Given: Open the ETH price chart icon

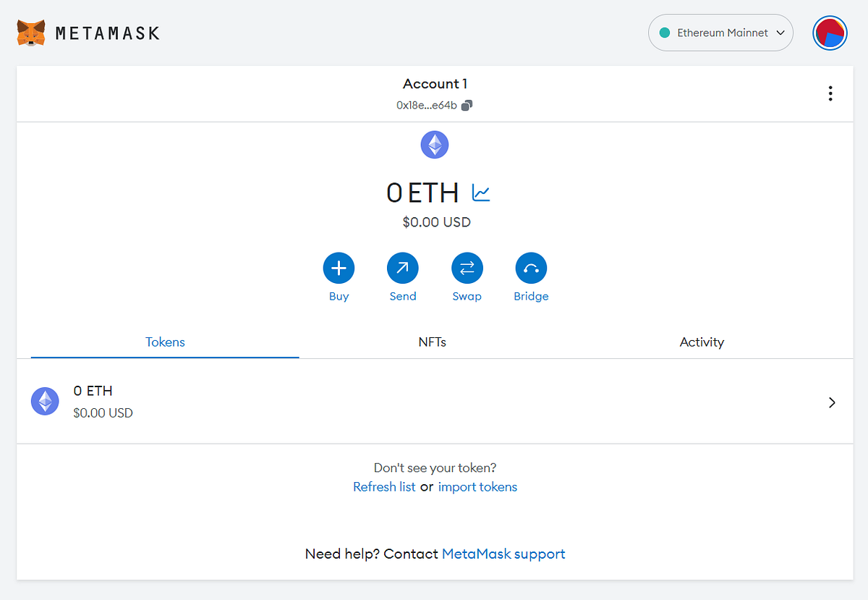Looking at the screenshot, I should point(480,192).
